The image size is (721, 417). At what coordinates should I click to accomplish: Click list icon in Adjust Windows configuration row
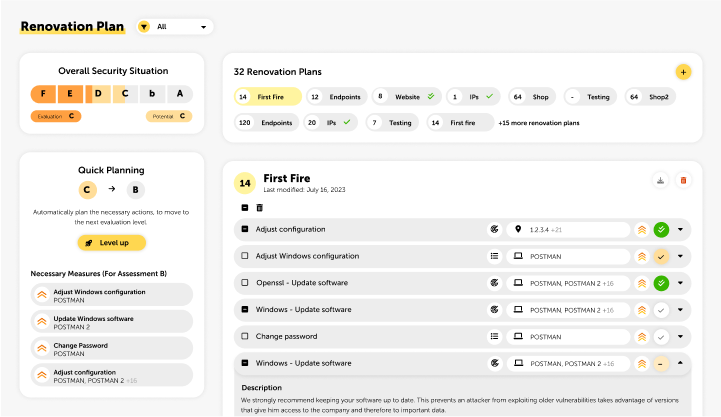(x=494, y=256)
